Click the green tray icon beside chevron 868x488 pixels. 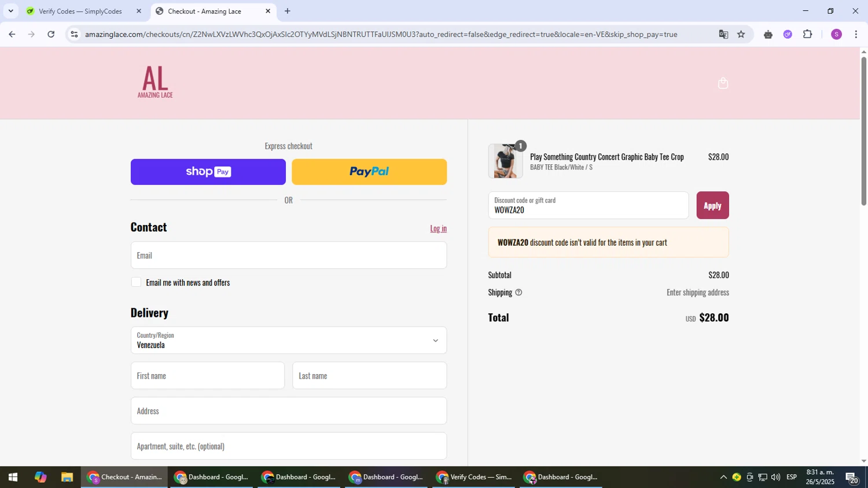pos(737,477)
